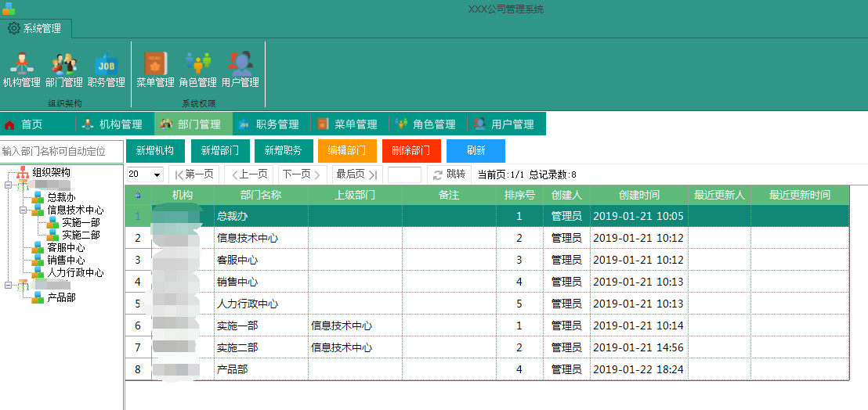Select 客服中心 in the tree
The height and width of the screenshot is (410, 868).
(x=67, y=247)
